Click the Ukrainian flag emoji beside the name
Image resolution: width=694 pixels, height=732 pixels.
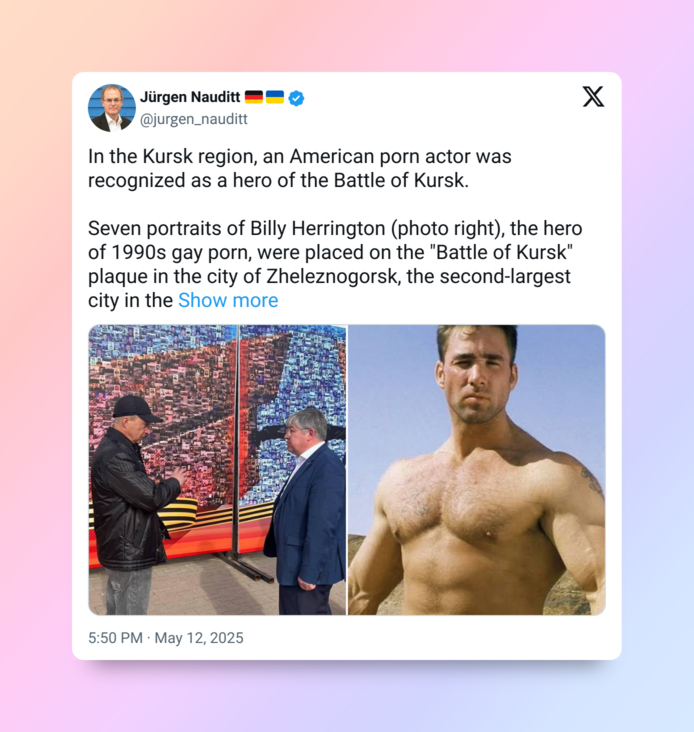(x=275, y=97)
